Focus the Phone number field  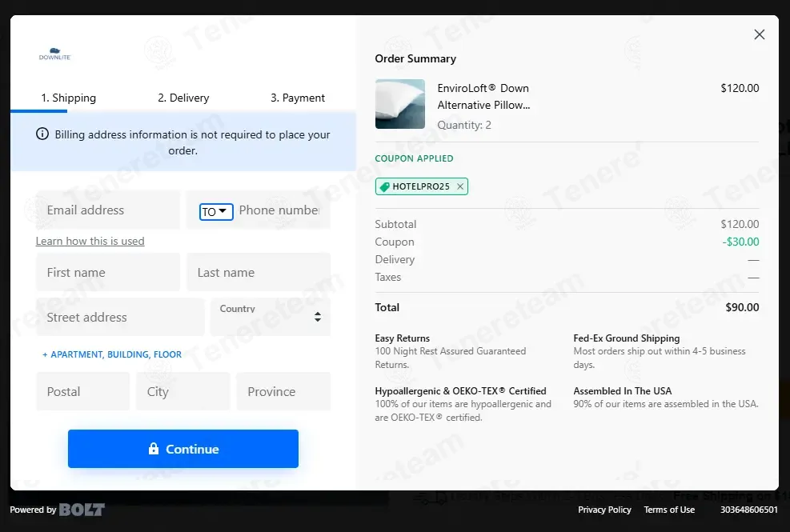click(x=279, y=210)
